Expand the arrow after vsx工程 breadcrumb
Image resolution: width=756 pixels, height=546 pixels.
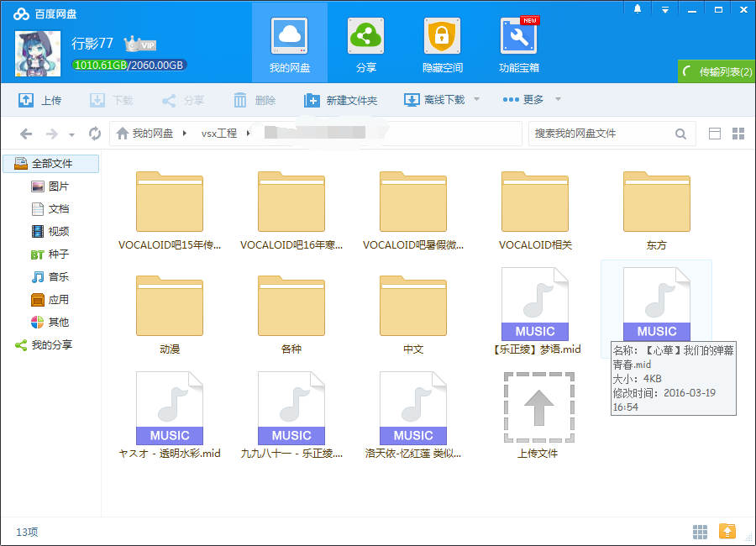click(248, 133)
